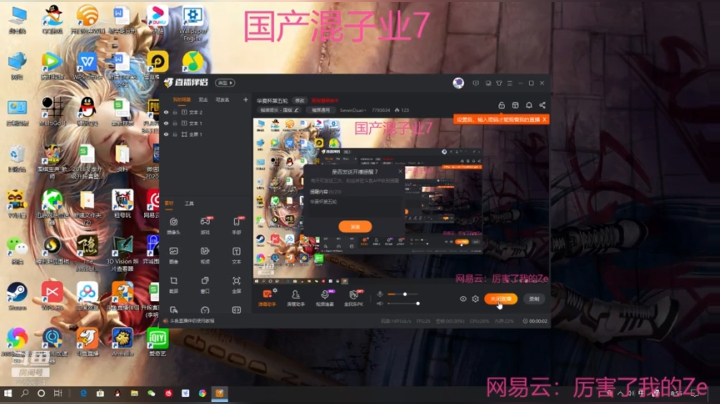Open Steam from the desktop
The image size is (720, 404).
pos(17,296)
